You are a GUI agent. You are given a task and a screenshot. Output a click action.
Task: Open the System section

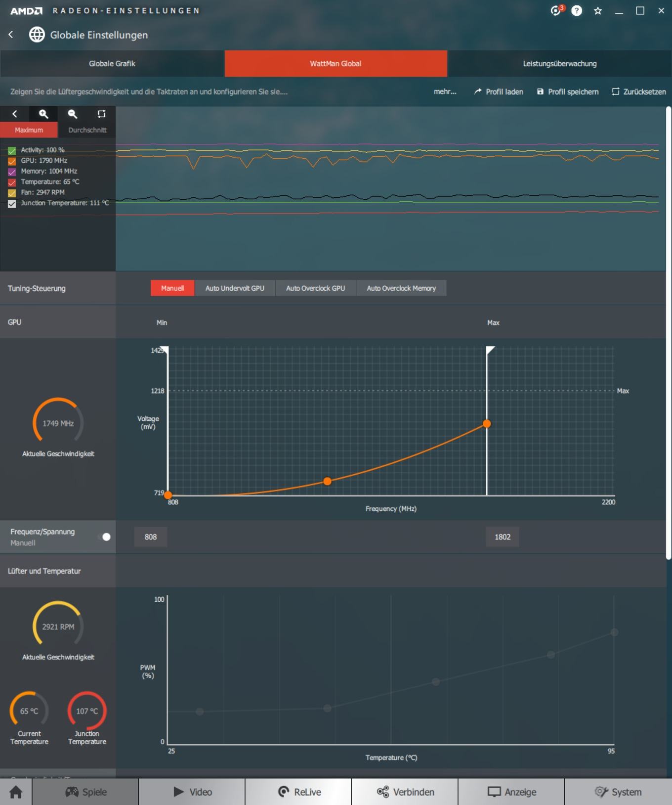coord(618,792)
